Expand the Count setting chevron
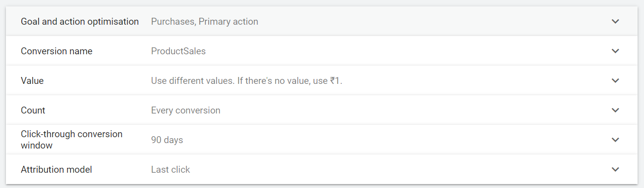 [615, 110]
